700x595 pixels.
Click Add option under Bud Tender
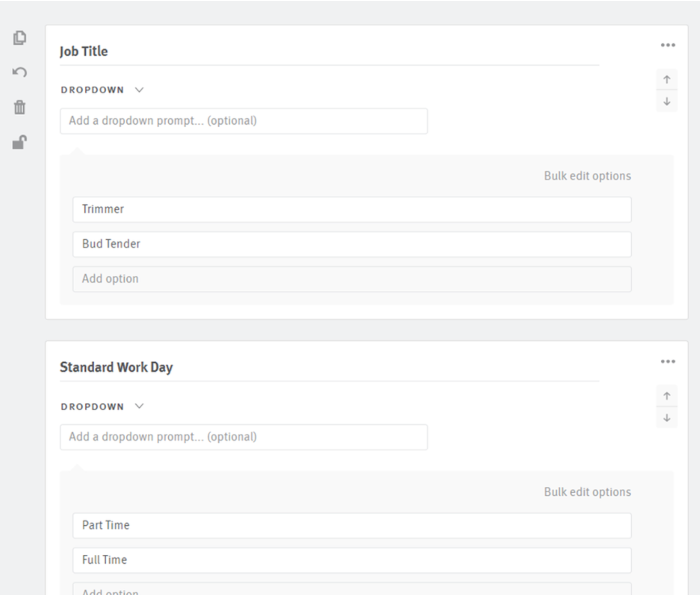[x=352, y=279]
